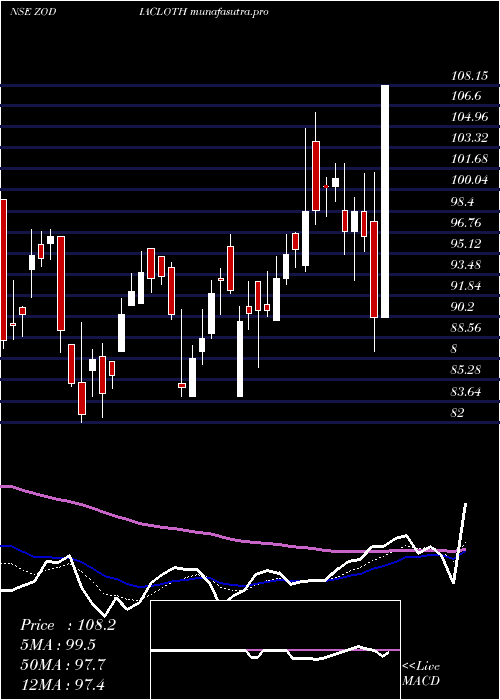Click the 95.12 price axis label

(x=467, y=245)
